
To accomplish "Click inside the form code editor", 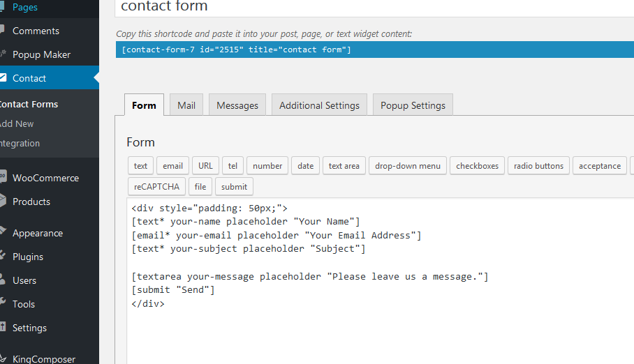I will pos(377,328).
